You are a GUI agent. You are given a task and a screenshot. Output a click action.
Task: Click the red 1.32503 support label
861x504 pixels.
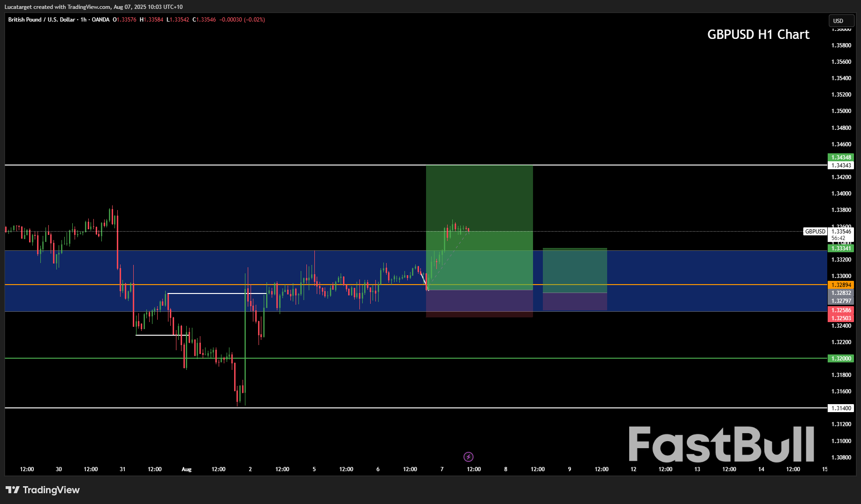click(x=842, y=318)
